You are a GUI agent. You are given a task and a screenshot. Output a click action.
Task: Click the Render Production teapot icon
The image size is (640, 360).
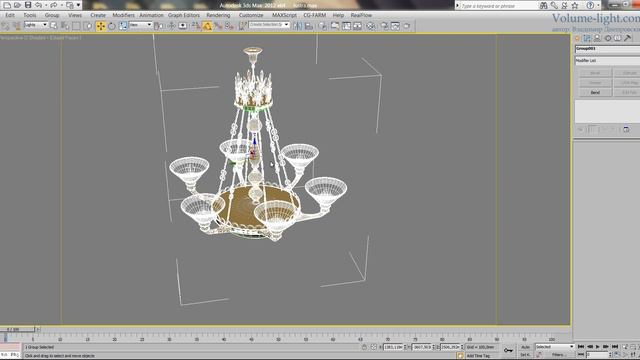[407, 26]
